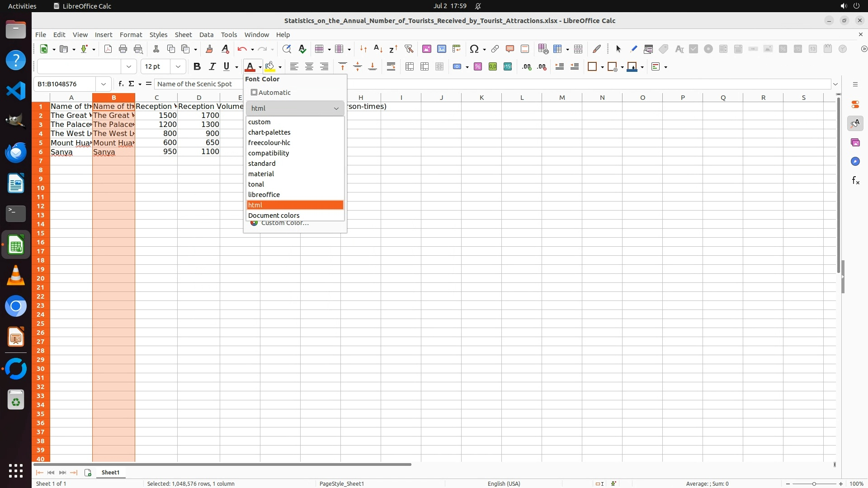Click Sort Ascending icon
Screen dimensions: 868x488
[378, 49]
